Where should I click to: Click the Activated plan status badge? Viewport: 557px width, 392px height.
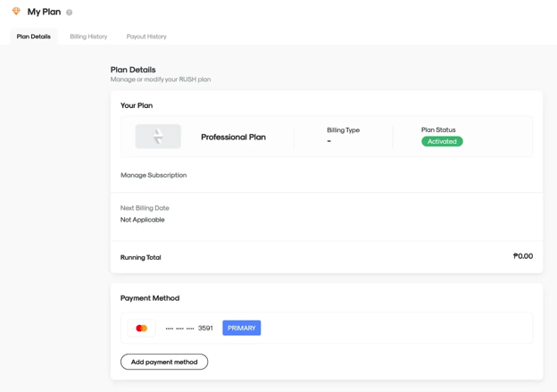tap(442, 141)
